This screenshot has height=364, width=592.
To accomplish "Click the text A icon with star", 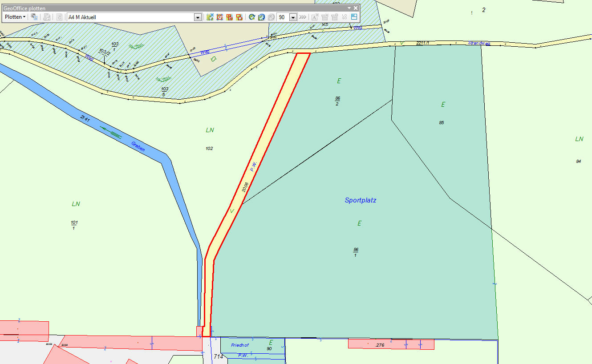I will click(x=315, y=17).
